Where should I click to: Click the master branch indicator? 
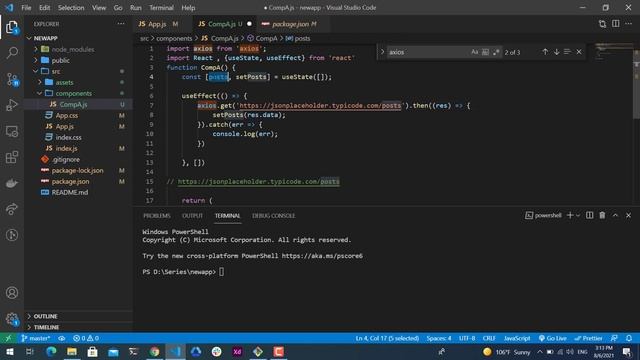click(x=36, y=338)
